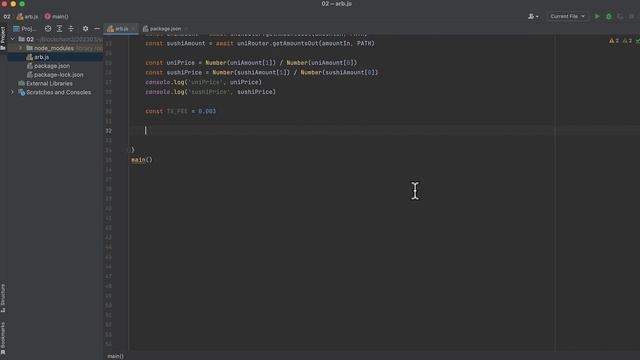Click the console.log('uniPrice', uniPrice) line
Viewport: 640px width, 360px height.
(x=203, y=82)
